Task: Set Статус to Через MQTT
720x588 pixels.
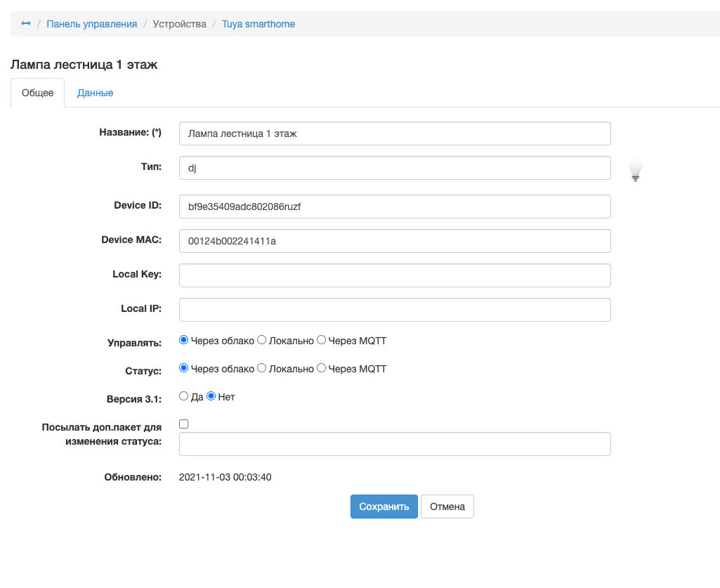Action: pyautogui.click(x=321, y=368)
